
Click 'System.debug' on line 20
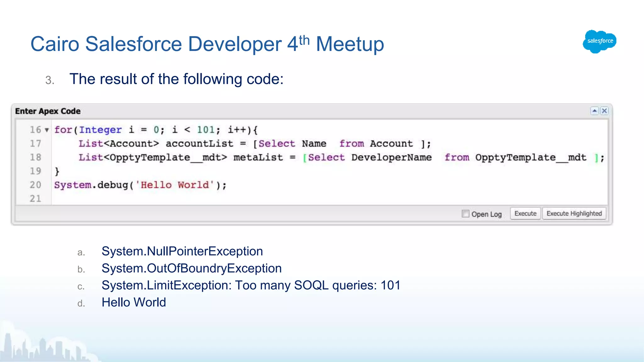pyautogui.click(x=91, y=185)
